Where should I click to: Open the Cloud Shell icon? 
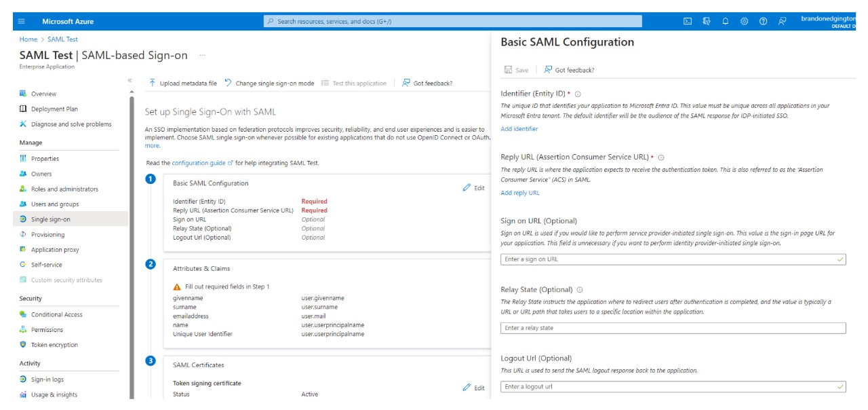(687, 21)
